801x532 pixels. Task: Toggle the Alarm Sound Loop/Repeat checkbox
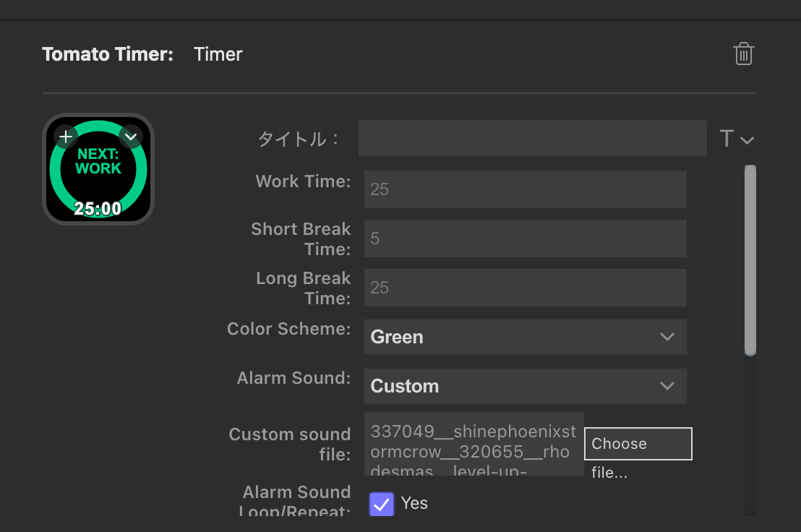click(382, 504)
